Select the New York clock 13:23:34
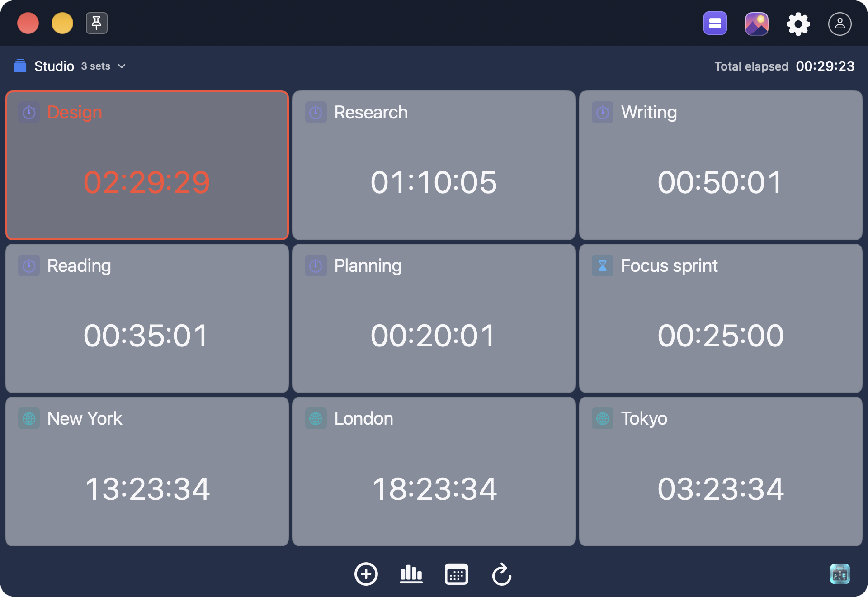The width and height of the screenshot is (868, 597). click(x=147, y=489)
